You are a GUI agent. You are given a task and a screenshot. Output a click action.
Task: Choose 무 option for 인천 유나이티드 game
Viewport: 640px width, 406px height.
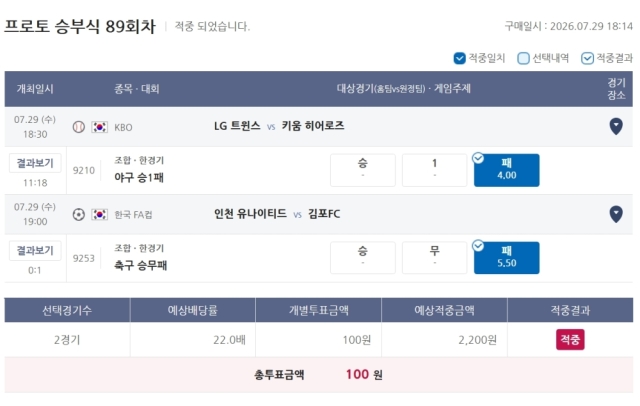(434, 258)
